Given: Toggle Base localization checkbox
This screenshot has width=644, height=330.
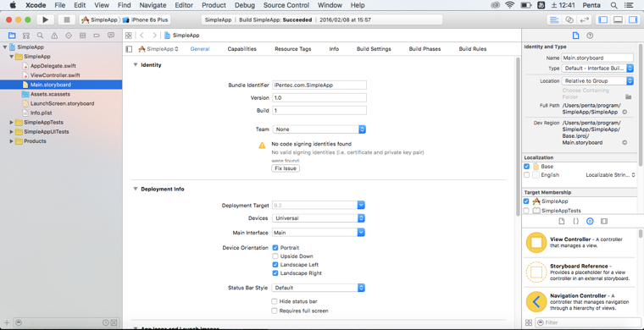Looking at the screenshot, I should pyautogui.click(x=526, y=167).
